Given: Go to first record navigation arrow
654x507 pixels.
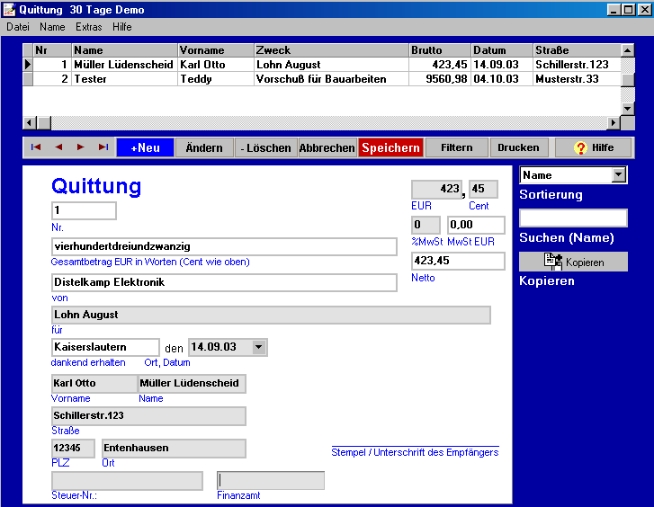Looking at the screenshot, I should click(36, 147).
